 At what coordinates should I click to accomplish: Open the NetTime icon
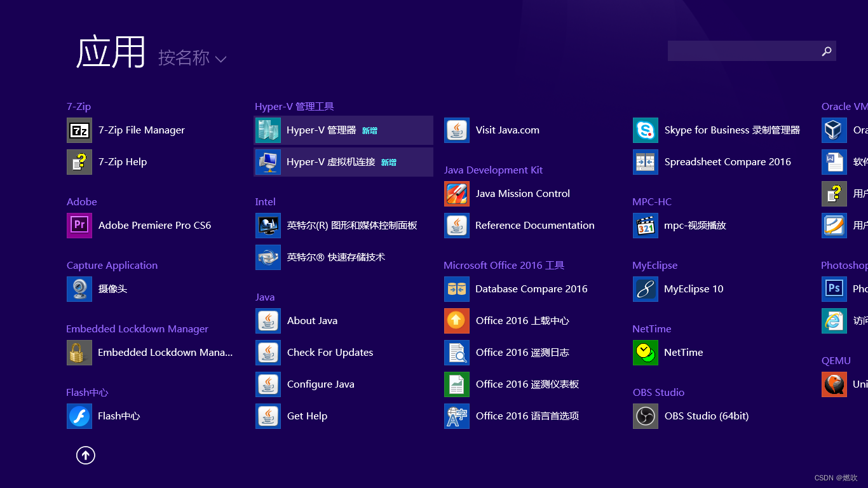click(x=646, y=353)
